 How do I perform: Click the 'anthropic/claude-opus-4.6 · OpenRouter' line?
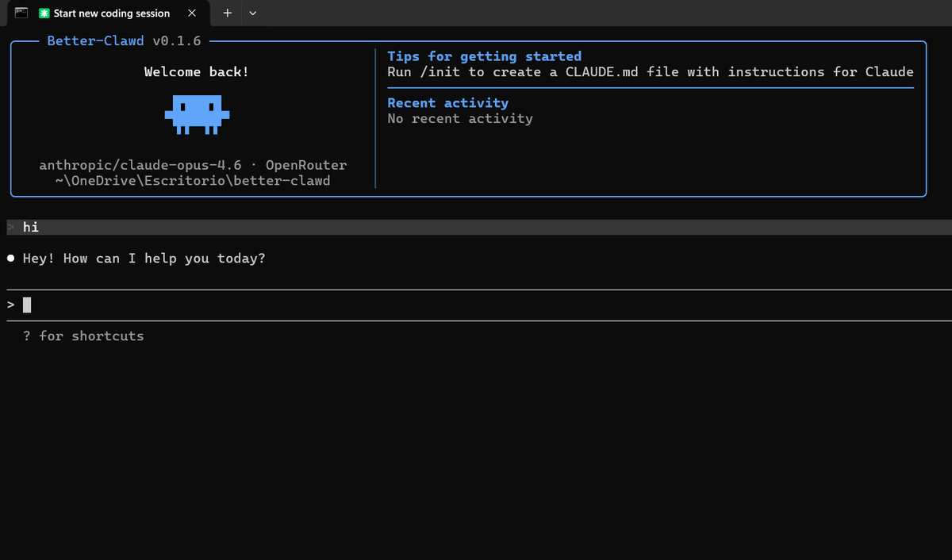pos(193,166)
